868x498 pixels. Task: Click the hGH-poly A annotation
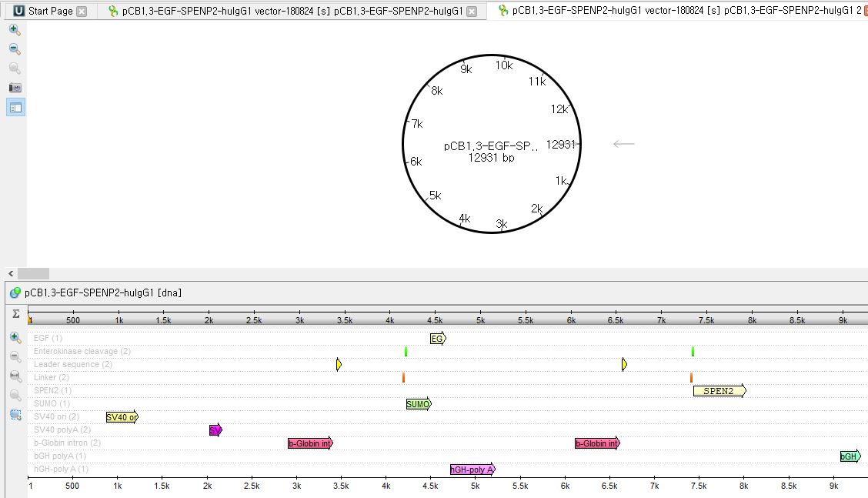coord(472,470)
